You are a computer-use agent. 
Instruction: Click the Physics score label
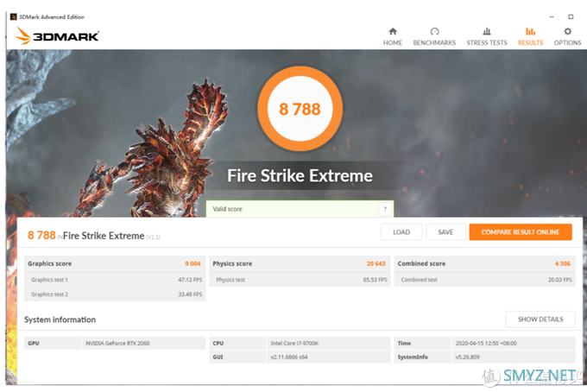232,263
